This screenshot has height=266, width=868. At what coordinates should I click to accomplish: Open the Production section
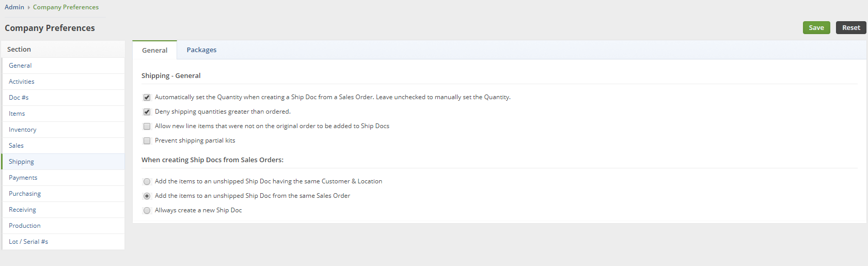pos(25,226)
